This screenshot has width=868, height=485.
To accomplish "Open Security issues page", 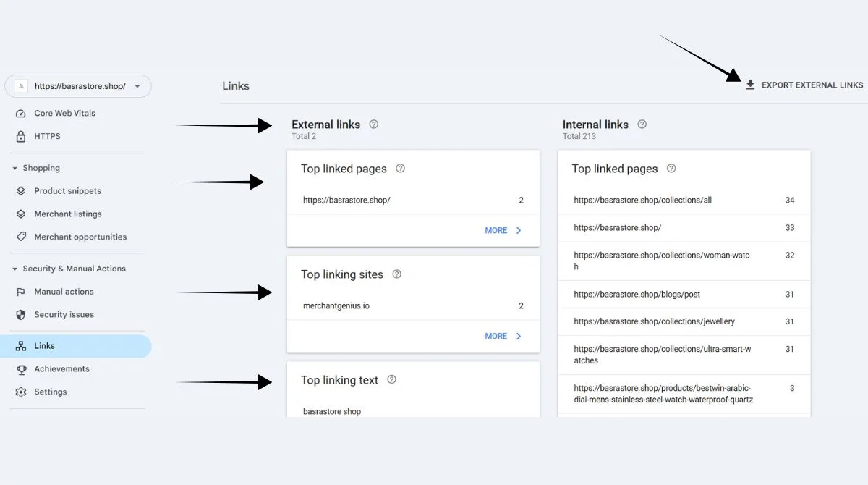I will tap(64, 315).
